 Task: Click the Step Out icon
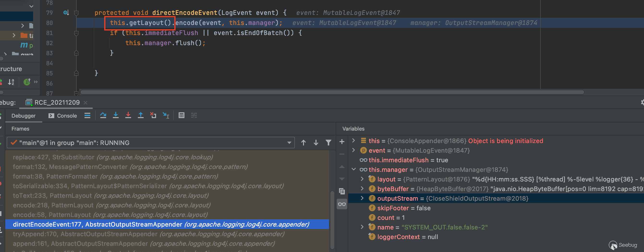coord(140,115)
